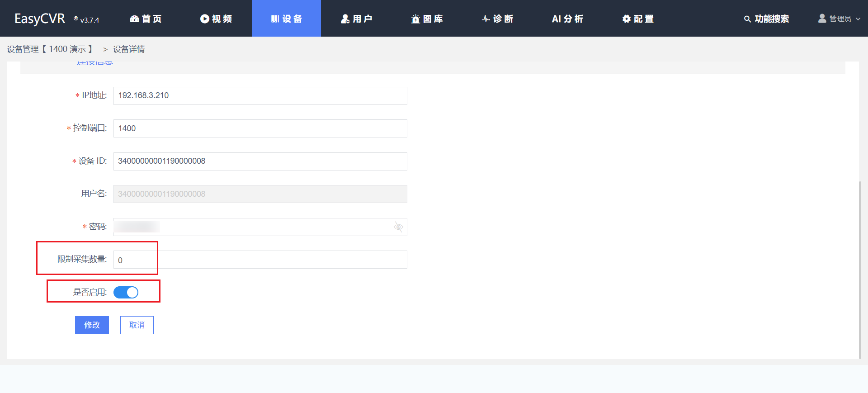This screenshot has height=393, width=868.
Task: Focus the IP地址 input field
Action: coord(260,96)
